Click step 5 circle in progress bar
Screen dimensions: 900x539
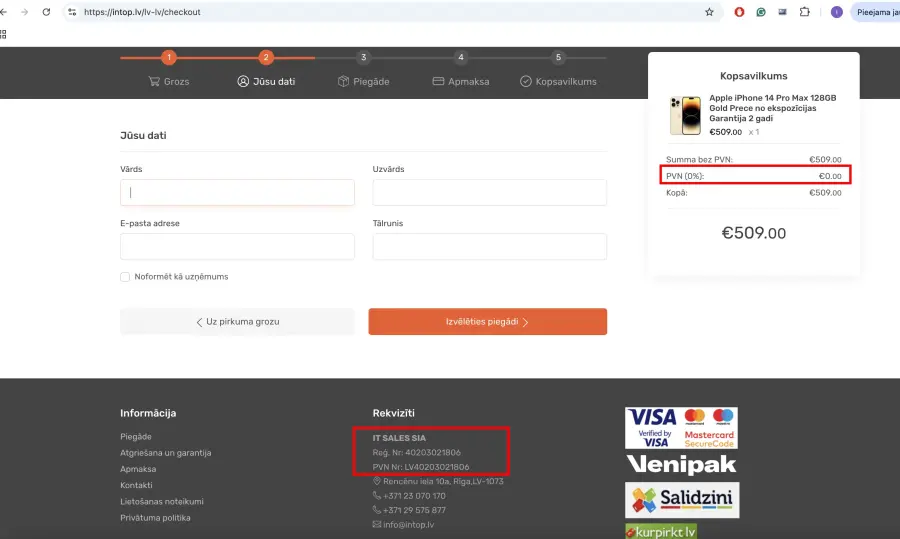click(558, 58)
